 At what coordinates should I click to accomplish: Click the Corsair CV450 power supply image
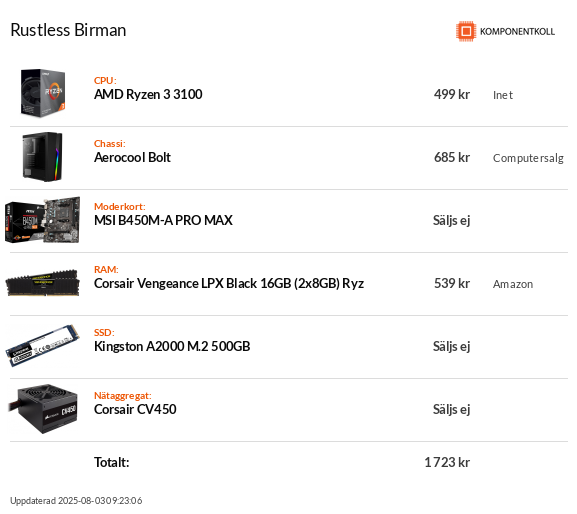(x=43, y=409)
